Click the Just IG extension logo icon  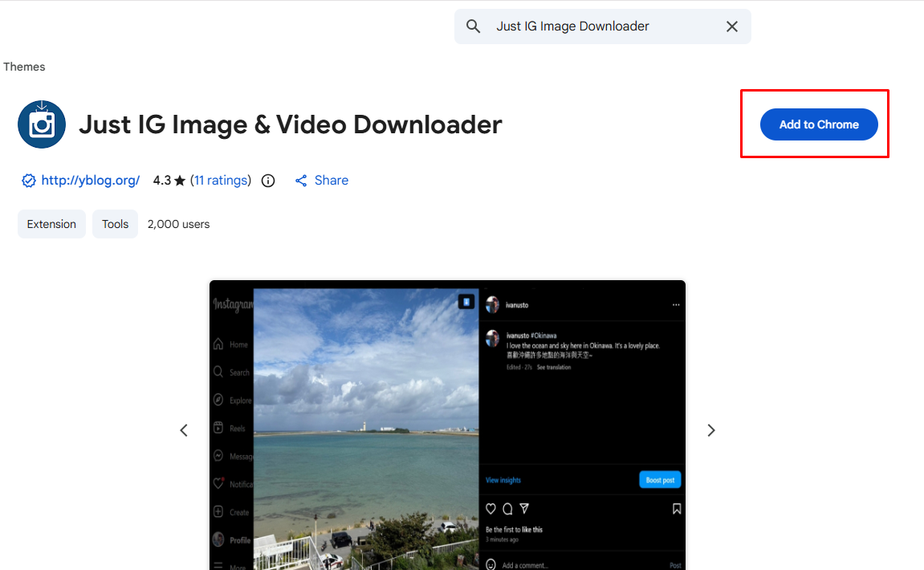point(41,124)
